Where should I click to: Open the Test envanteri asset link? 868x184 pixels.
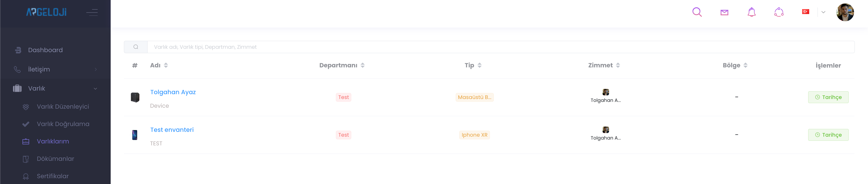pos(172,130)
